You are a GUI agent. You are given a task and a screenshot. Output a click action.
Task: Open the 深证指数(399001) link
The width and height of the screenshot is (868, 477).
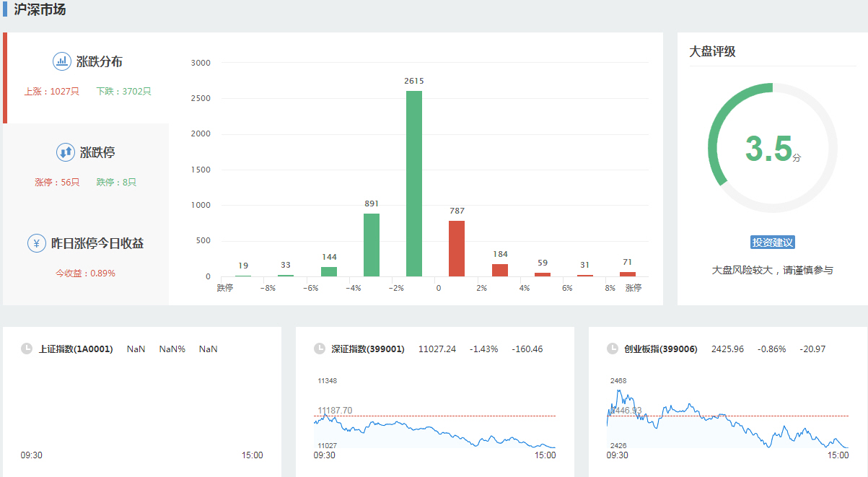click(368, 349)
